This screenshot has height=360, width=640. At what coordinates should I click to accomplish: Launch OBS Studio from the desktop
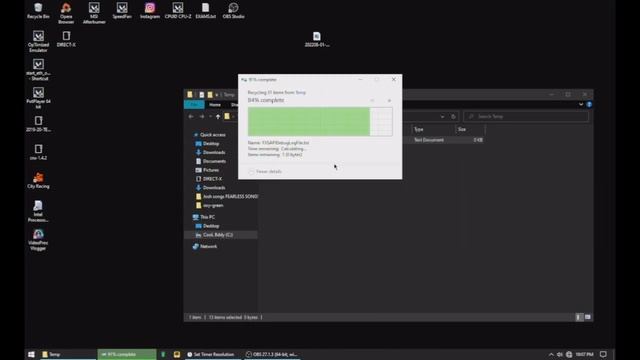click(233, 11)
